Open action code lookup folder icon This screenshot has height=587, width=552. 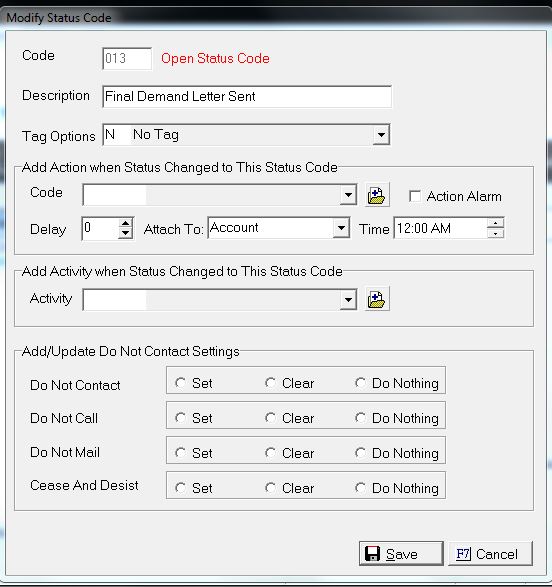[x=377, y=195]
